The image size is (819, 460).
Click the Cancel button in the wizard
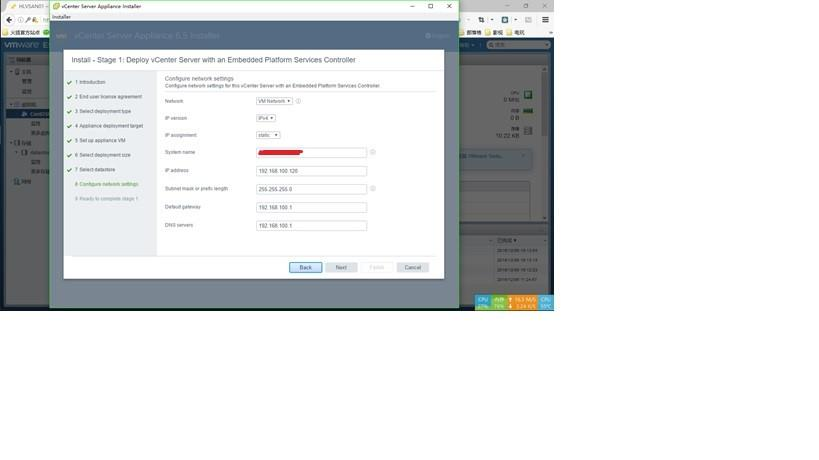413,267
